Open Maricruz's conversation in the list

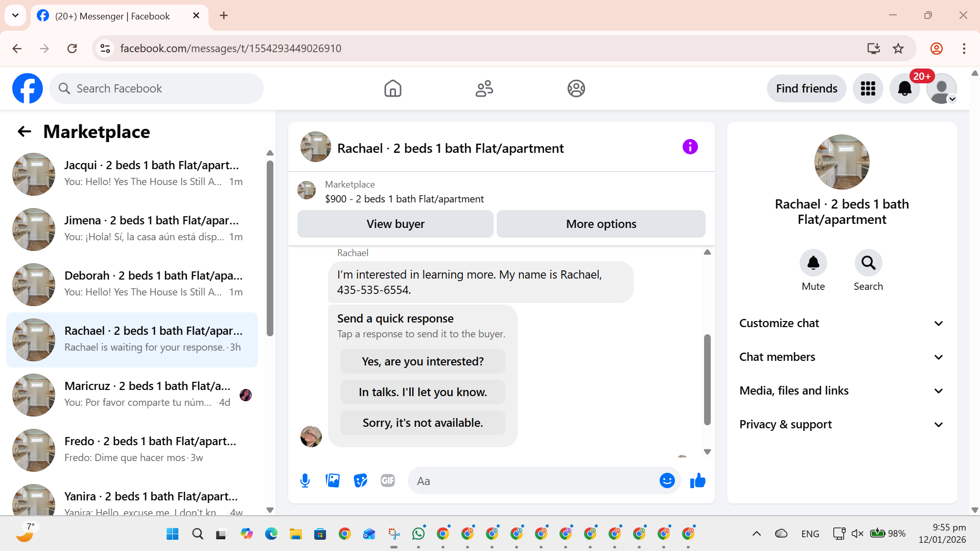(x=132, y=395)
